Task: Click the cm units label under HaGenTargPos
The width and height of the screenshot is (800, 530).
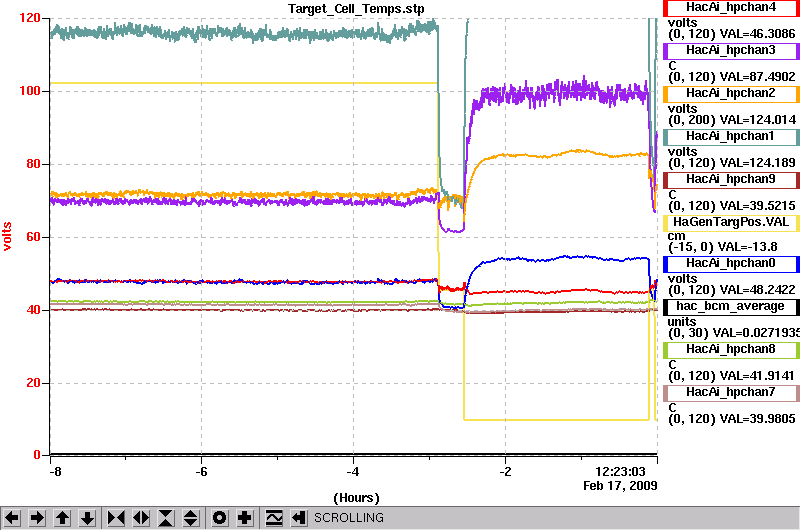Action: click(676, 236)
